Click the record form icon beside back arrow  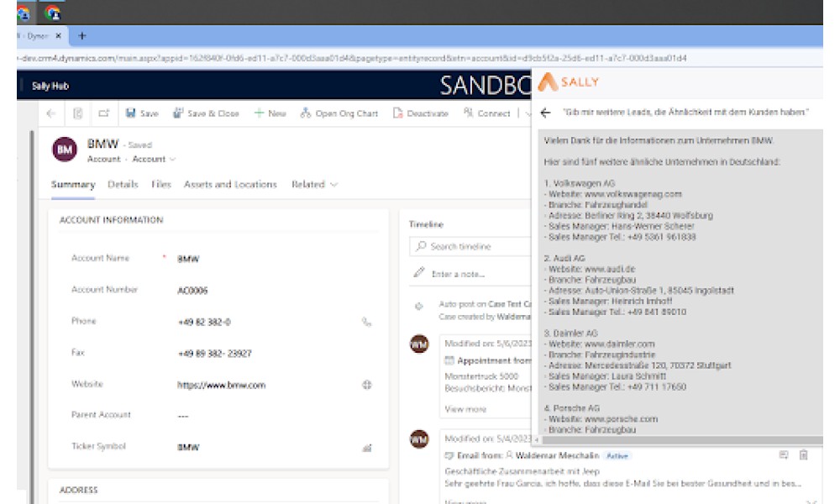pyautogui.click(x=77, y=113)
